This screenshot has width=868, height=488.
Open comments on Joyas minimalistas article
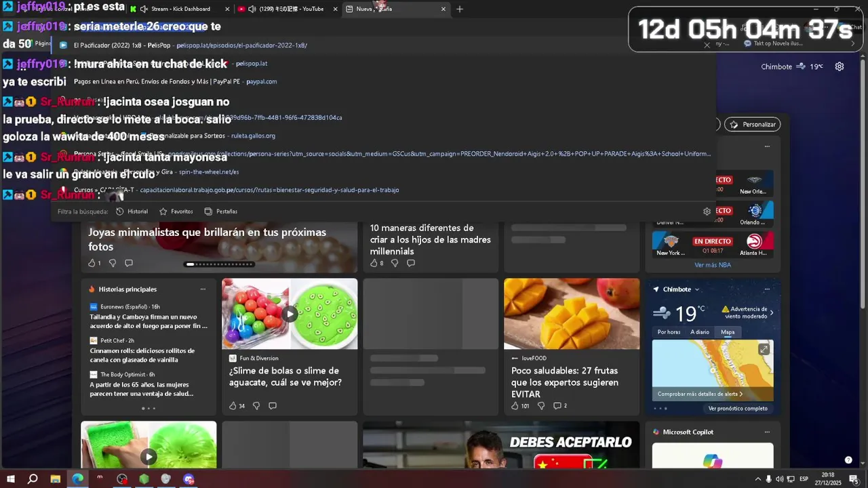(129, 263)
